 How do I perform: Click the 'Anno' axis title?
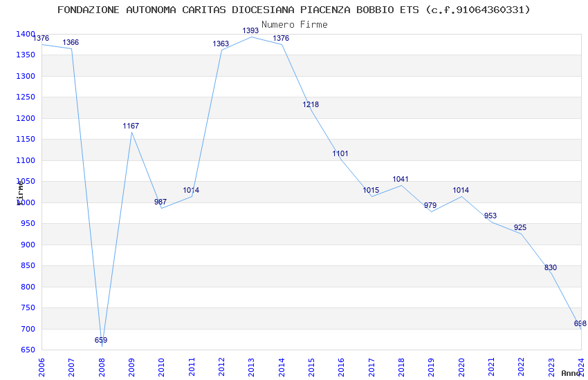[571, 373]
